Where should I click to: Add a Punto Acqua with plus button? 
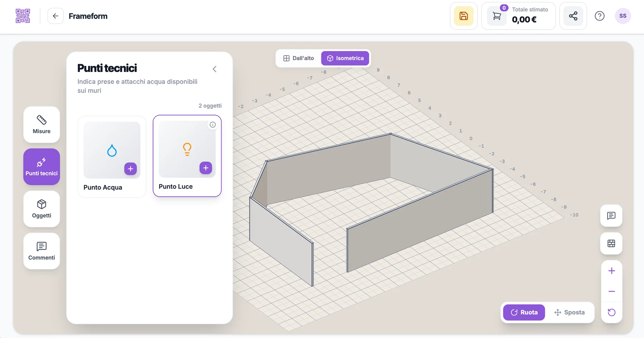coord(131,169)
